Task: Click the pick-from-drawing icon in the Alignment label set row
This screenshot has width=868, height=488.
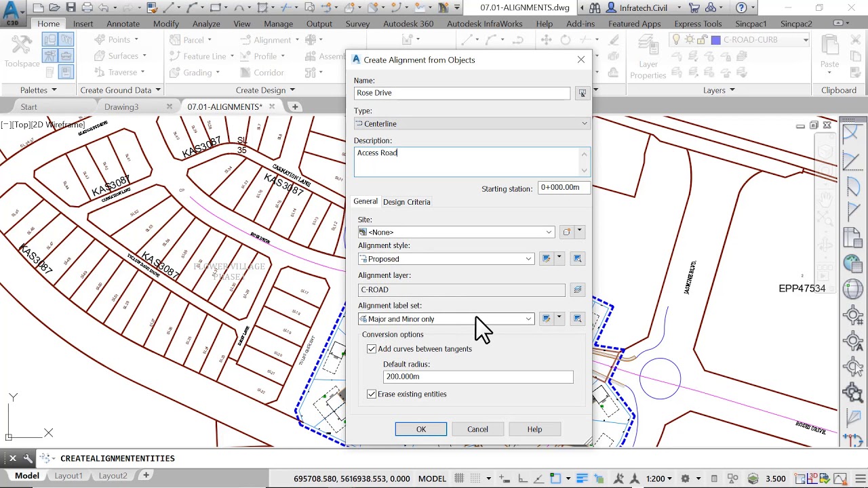Action: click(x=578, y=319)
